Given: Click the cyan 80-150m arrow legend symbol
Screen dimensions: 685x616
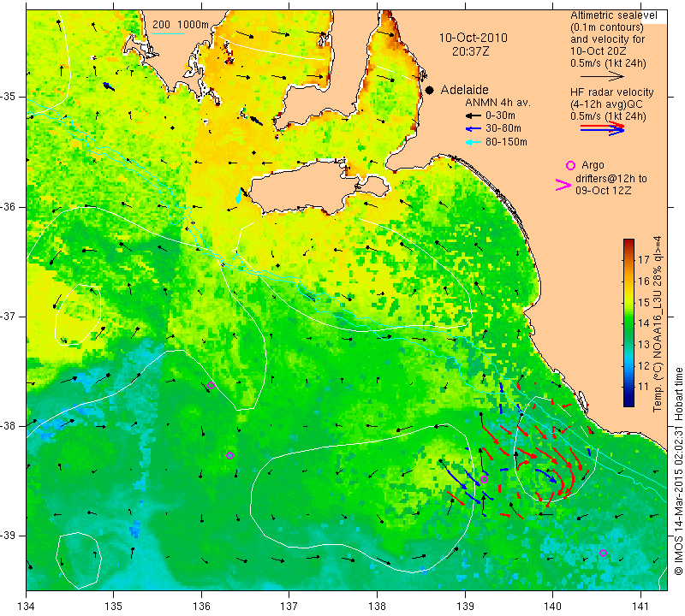Looking at the screenshot, I should [x=474, y=142].
